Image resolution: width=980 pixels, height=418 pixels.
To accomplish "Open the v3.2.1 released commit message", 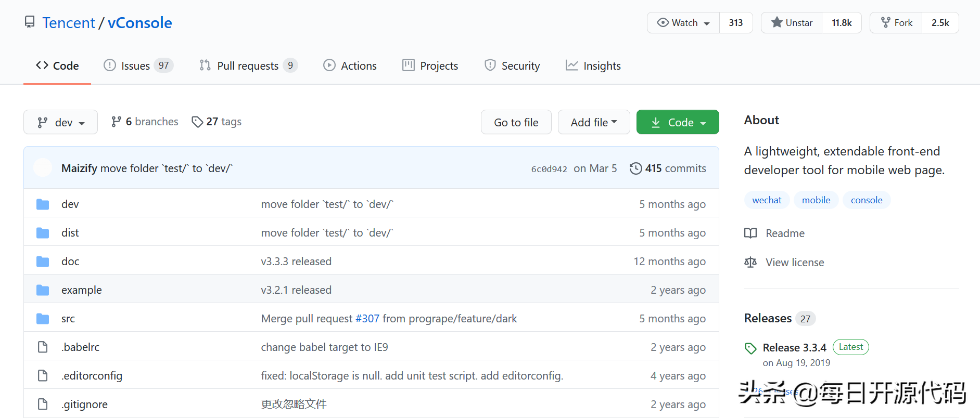I will [x=296, y=290].
